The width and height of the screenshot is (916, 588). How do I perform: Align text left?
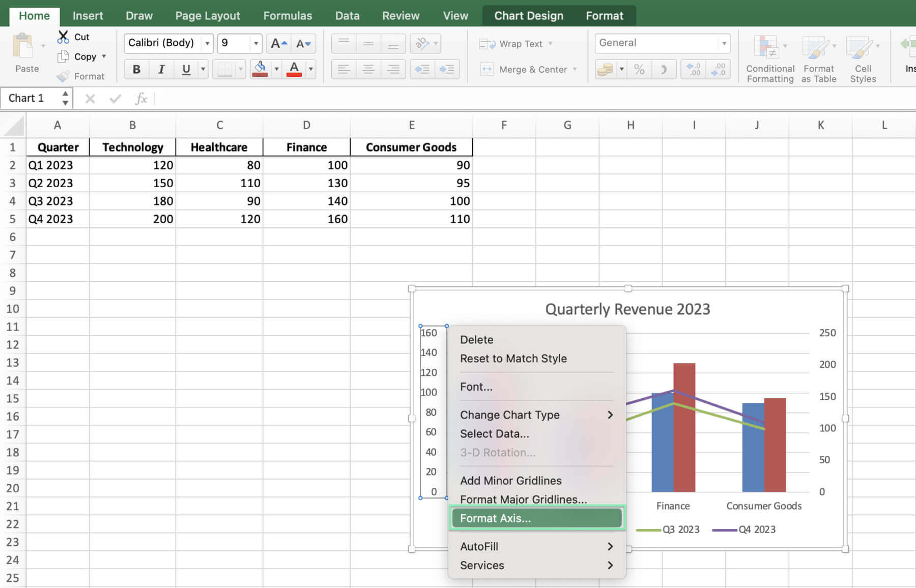(343, 69)
